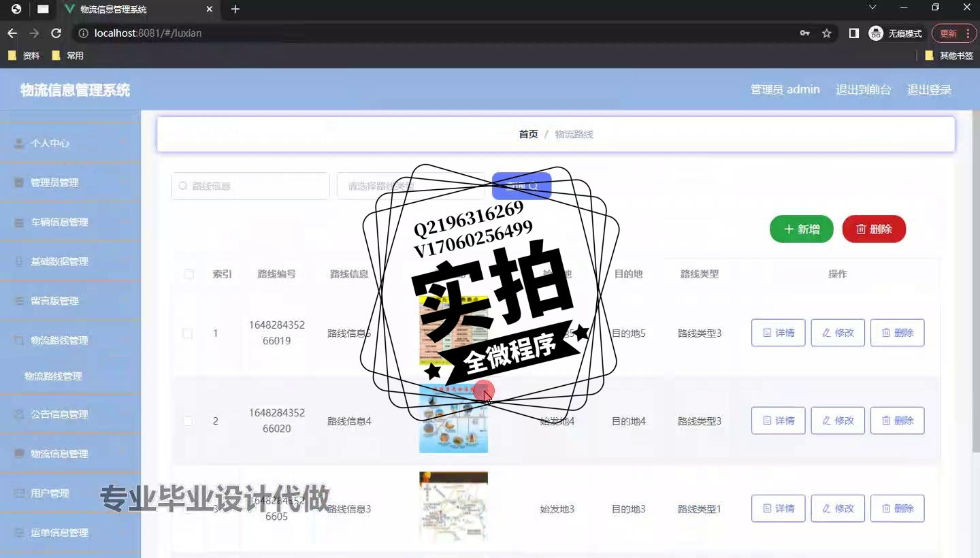Close the 物流信息管理系统 tab
This screenshot has height=558, width=980.
point(210,10)
